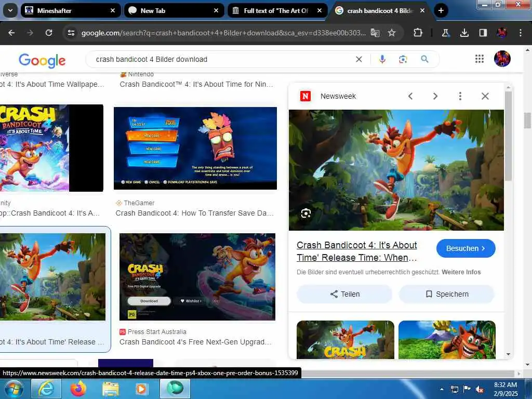Open the Nintendo Crash Bandicoot result link
532x399 pixels.
[x=196, y=84]
